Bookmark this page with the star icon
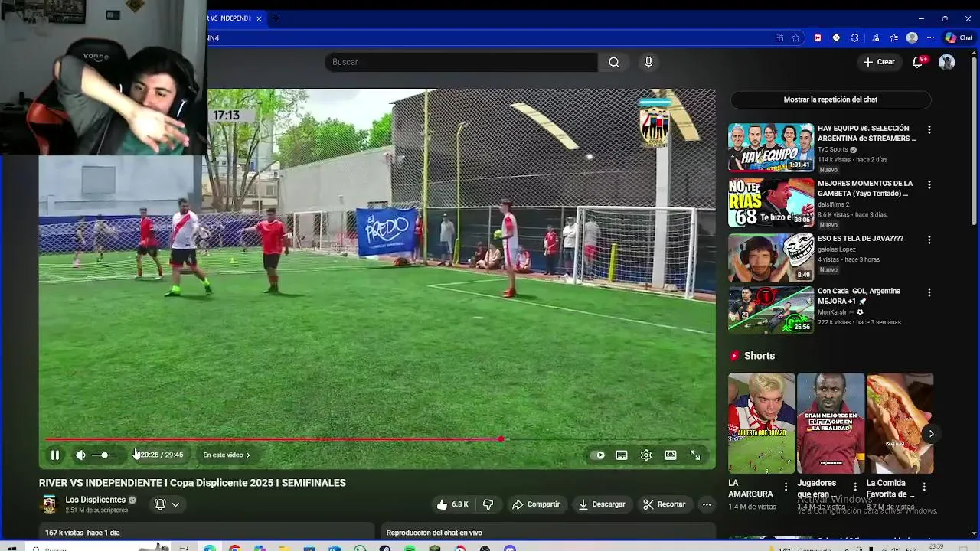Viewport: 980px width, 551px height. point(796,37)
